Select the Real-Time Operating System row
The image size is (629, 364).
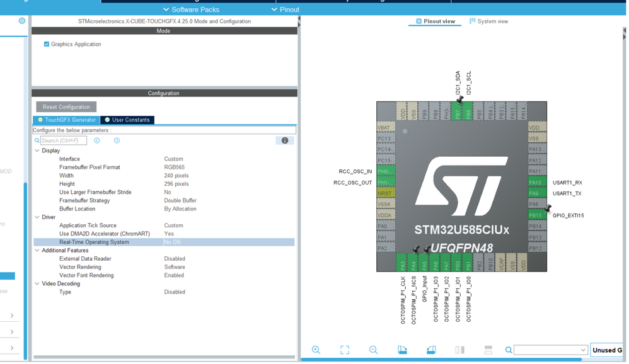tap(164, 242)
